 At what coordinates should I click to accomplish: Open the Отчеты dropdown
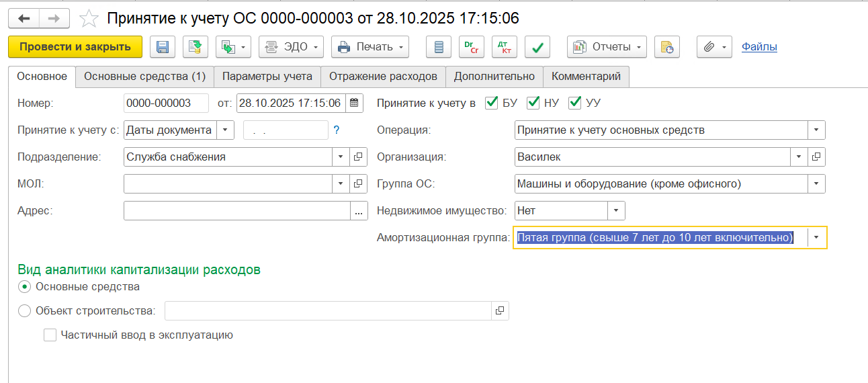(x=607, y=47)
